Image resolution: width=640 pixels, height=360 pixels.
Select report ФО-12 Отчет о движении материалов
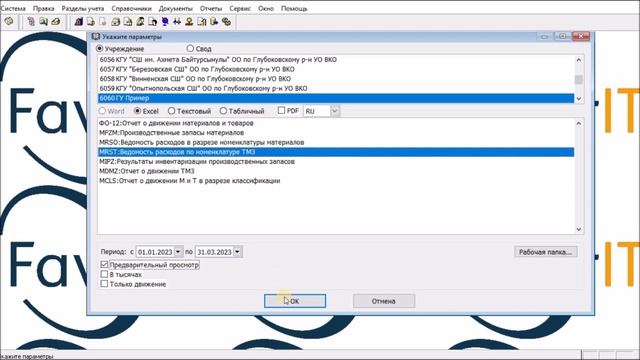pyautogui.click(x=336, y=123)
